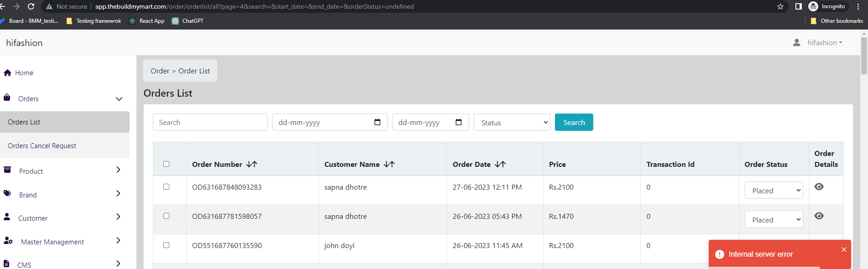
Task: Change status of order OD631687848093283
Action: coord(774,191)
